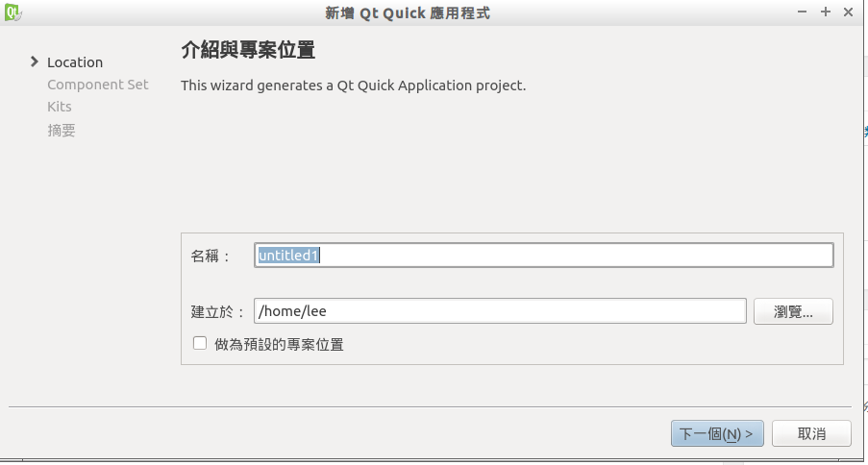Enable 做為預設的專案位置 checkbox

pos(200,343)
